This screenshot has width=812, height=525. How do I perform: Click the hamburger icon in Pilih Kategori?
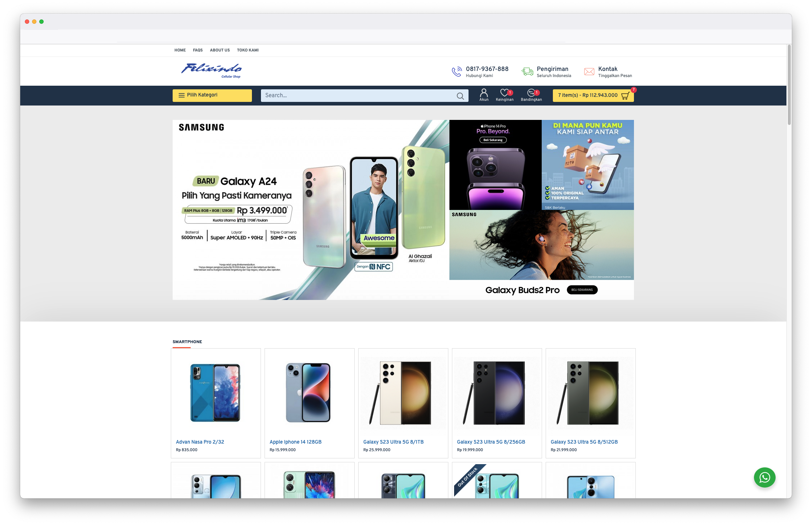(181, 95)
